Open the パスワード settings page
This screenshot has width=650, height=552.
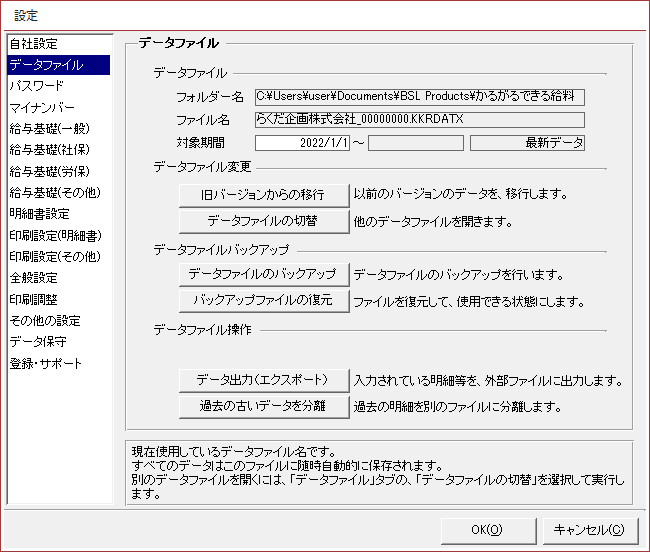coord(59,86)
